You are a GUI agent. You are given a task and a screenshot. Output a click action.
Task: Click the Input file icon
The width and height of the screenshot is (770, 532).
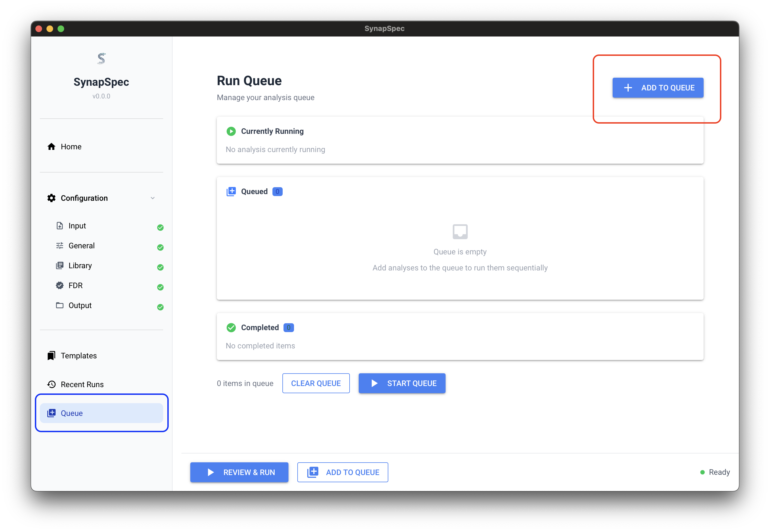pyautogui.click(x=60, y=226)
